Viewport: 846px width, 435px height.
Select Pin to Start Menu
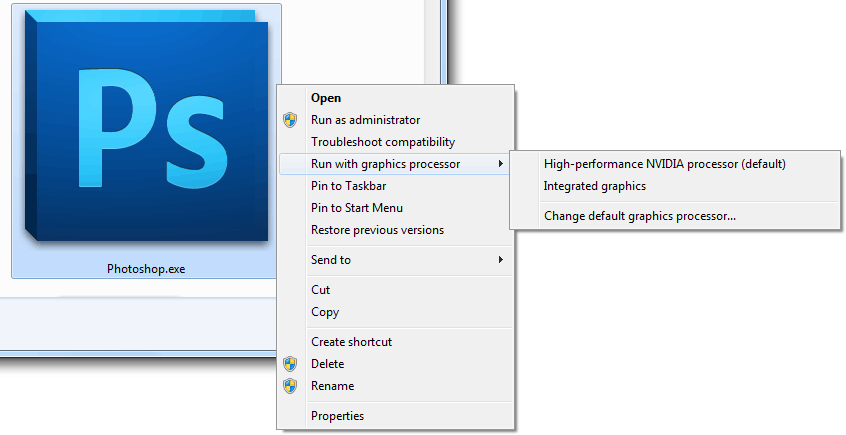click(x=395, y=208)
